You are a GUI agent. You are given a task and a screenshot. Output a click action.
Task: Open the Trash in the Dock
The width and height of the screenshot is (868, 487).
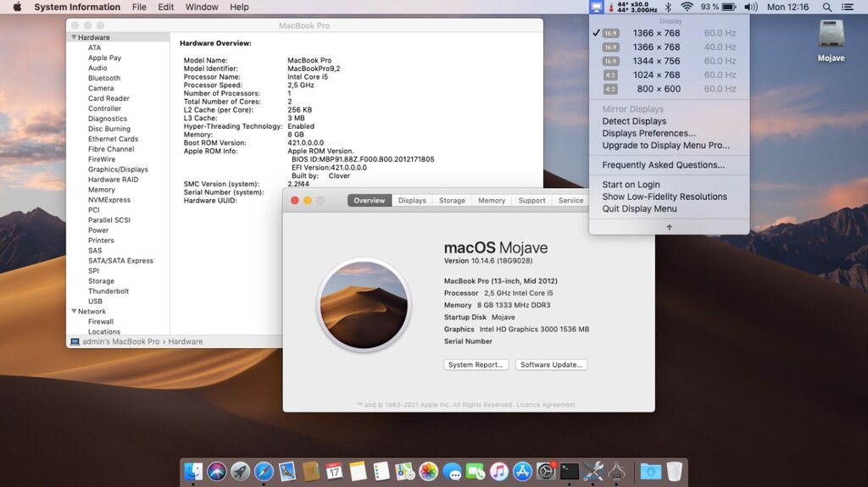tap(674, 472)
